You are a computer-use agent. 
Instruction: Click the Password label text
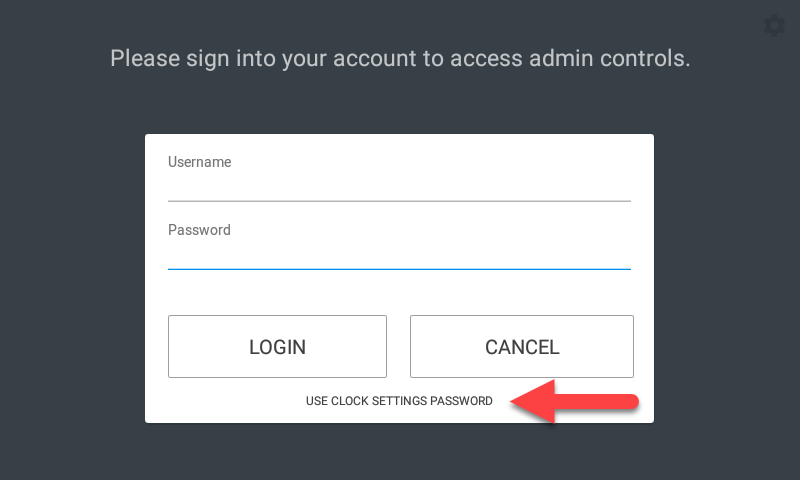coord(199,230)
